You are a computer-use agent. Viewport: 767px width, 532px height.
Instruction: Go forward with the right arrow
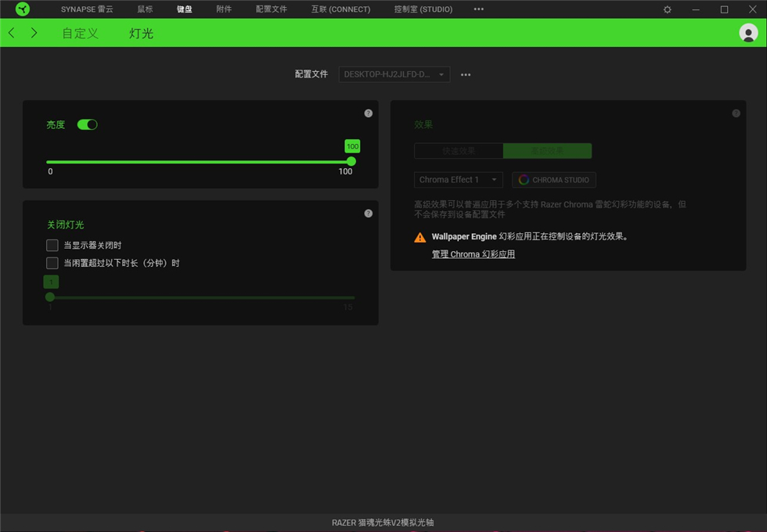click(34, 33)
